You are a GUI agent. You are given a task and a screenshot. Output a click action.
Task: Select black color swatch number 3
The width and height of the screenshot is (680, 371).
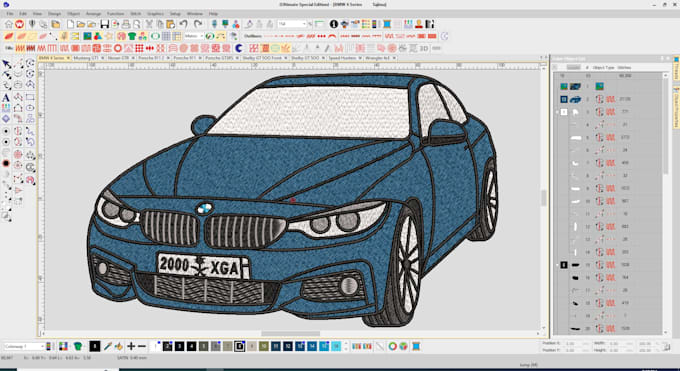point(179,346)
